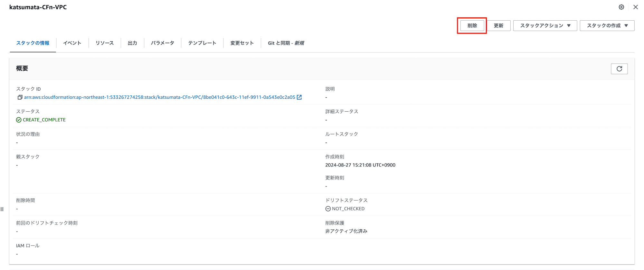Switch to the リソース tab

pyautogui.click(x=105, y=43)
